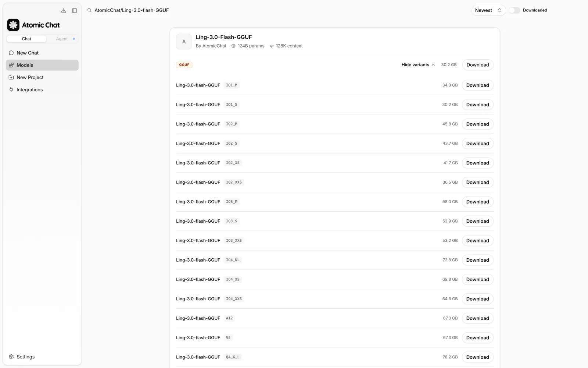This screenshot has height=368, width=588.
Task: Click the 124B params text
Action: click(251, 46)
